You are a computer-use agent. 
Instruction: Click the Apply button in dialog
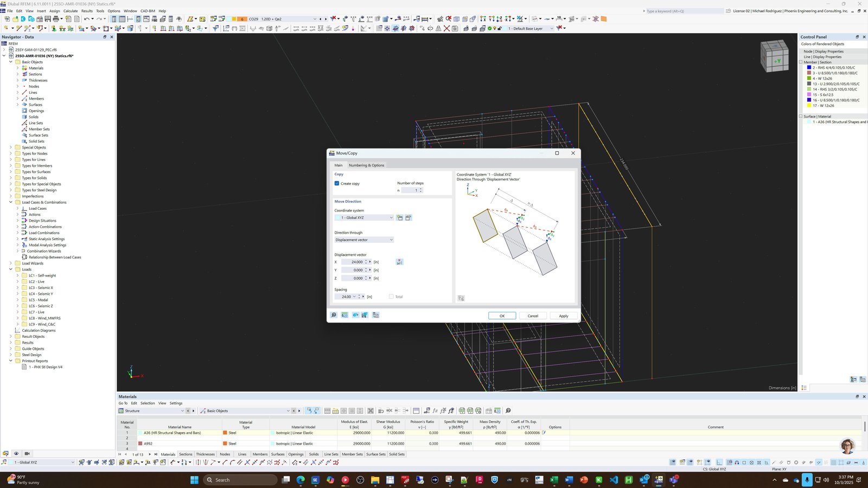click(x=564, y=316)
